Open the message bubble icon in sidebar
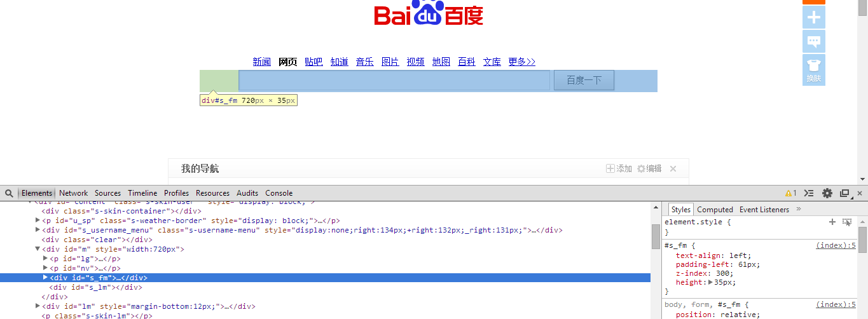The width and height of the screenshot is (868, 319). tap(814, 42)
